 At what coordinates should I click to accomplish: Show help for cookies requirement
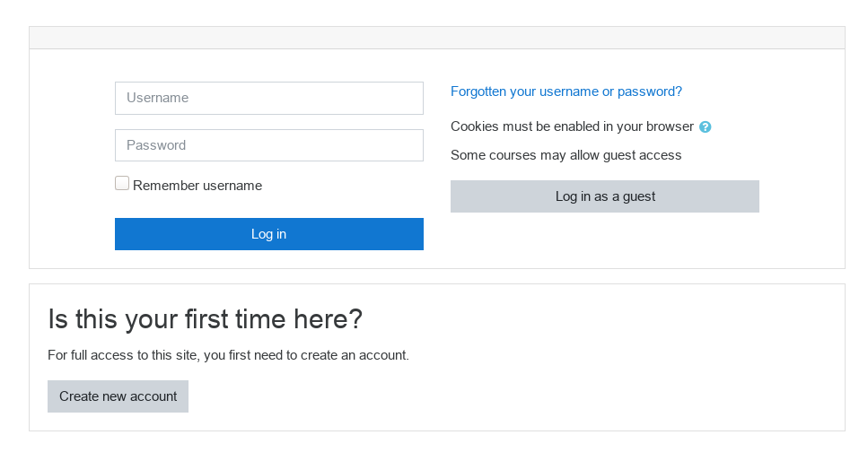705,126
